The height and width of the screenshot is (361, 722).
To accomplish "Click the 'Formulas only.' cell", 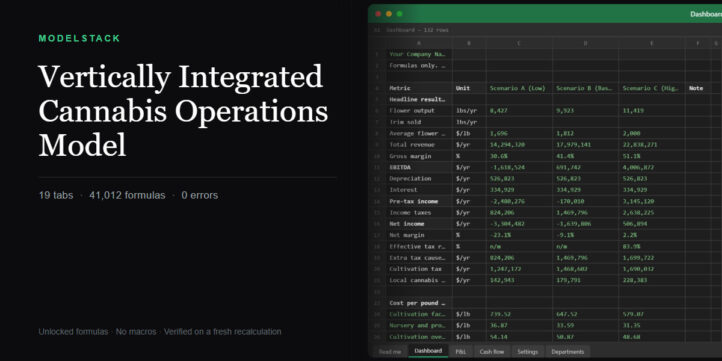I will click(419, 65).
